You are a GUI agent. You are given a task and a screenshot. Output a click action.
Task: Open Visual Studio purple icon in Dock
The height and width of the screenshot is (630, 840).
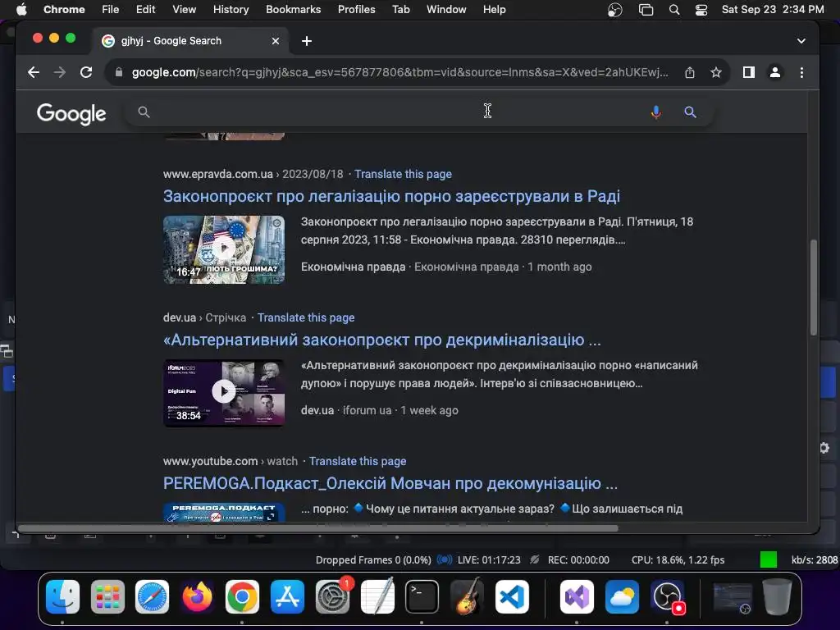(x=577, y=596)
